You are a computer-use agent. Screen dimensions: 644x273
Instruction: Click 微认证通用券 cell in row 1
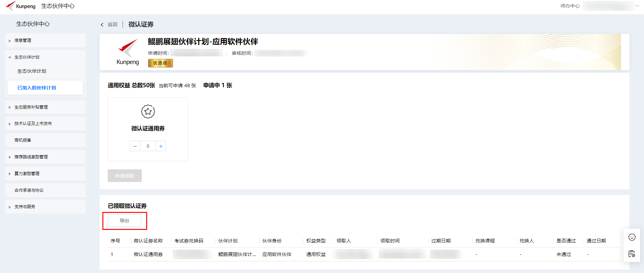148,254
